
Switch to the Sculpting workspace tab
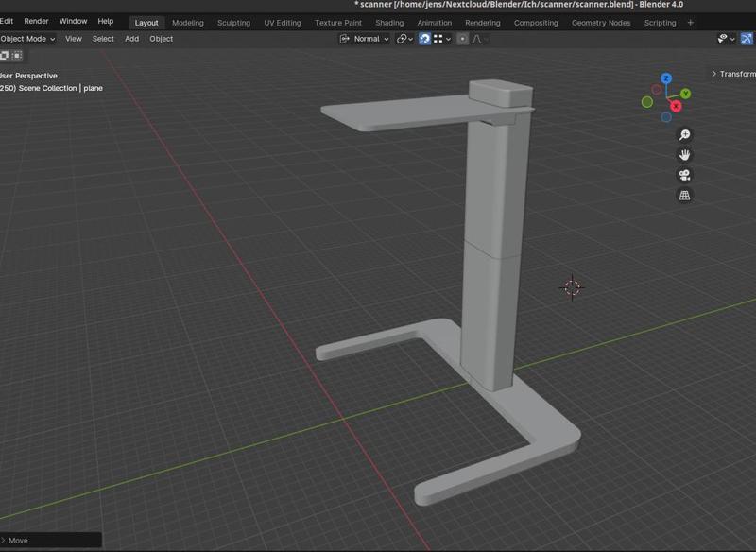tap(233, 23)
